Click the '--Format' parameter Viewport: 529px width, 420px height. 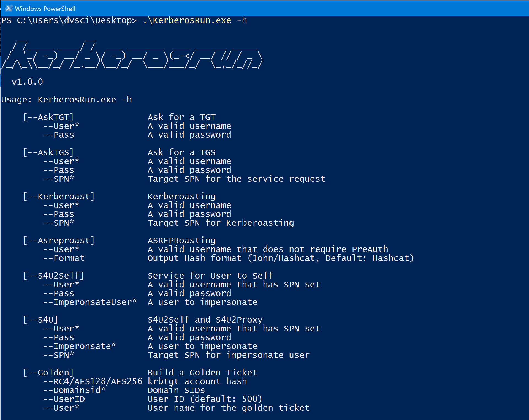coord(64,258)
